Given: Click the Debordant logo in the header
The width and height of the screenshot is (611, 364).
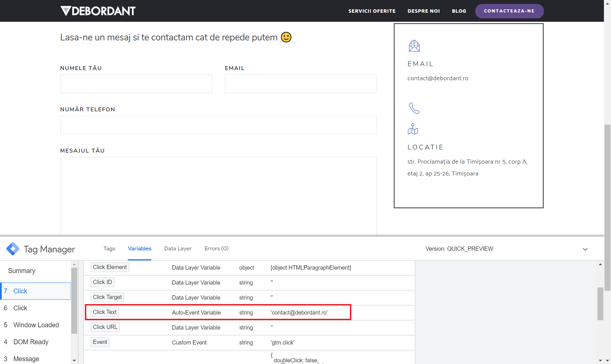Looking at the screenshot, I should pyautogui.click(x=98, y=11).
